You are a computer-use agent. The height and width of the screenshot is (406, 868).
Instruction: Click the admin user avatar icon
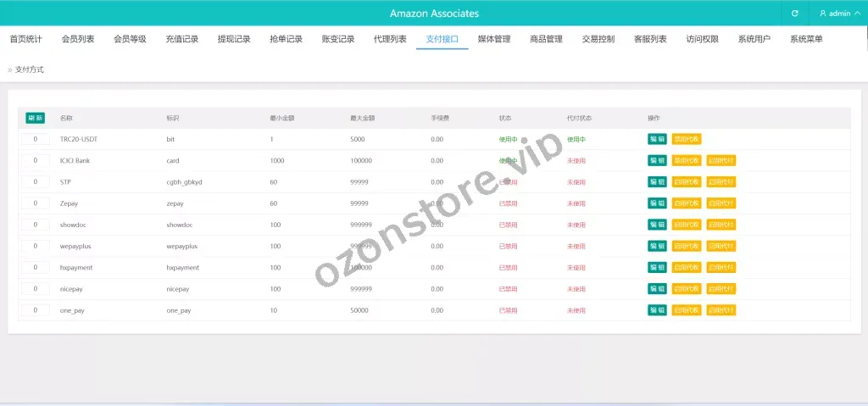coord(822,14)
